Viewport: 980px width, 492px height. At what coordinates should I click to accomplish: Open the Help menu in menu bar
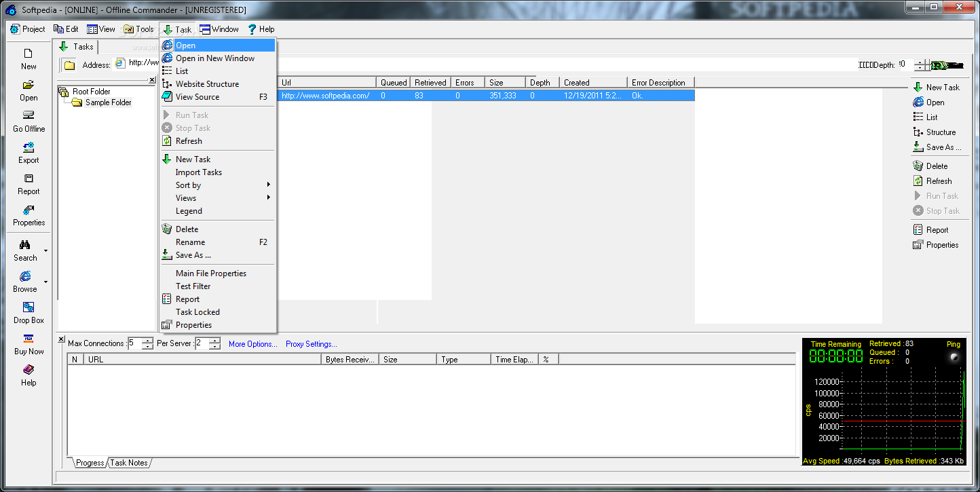click(261, 29)
